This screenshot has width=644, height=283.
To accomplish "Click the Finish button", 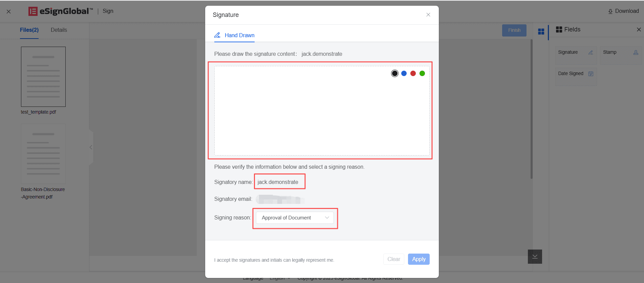I will coord(514,30).
